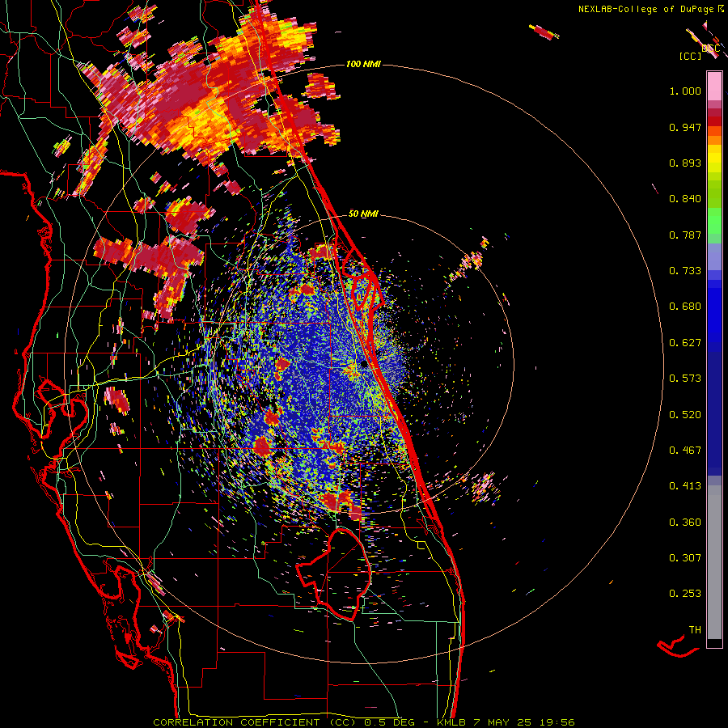Select the 0.840 colorbar value label

tap(685, 199)
